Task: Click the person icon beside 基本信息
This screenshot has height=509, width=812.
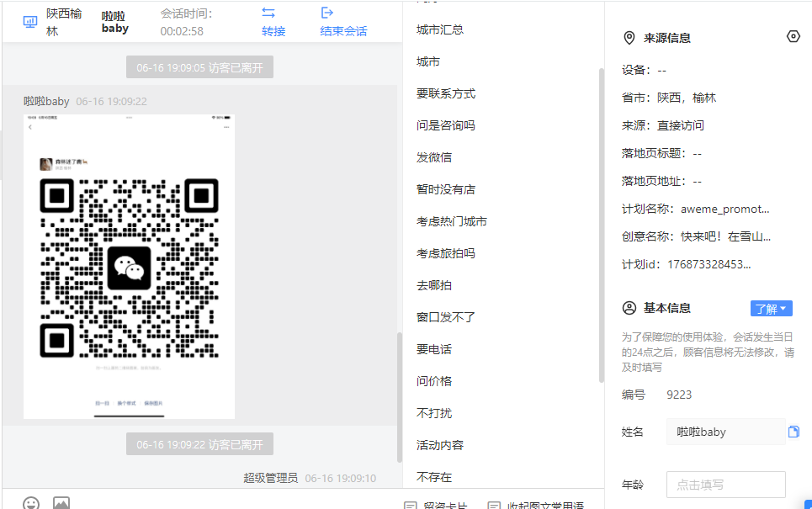Action: [629, 308]
